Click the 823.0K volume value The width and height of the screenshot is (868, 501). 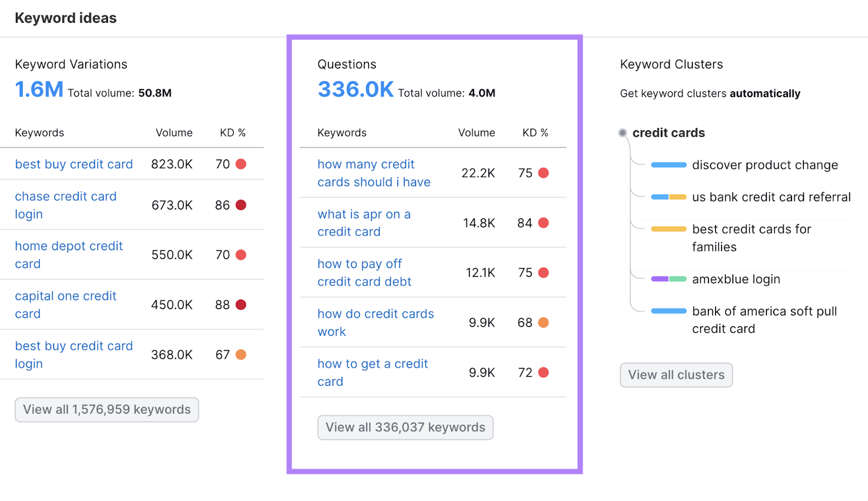click(172, 164)
